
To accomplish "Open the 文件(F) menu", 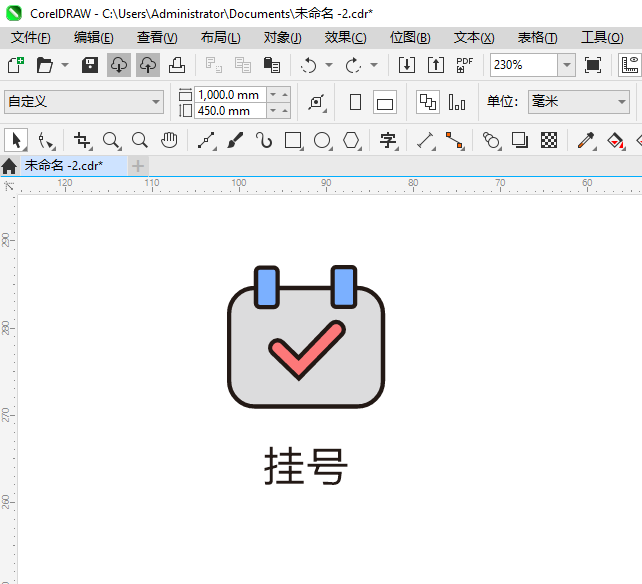I will click(x=31, y=38).
